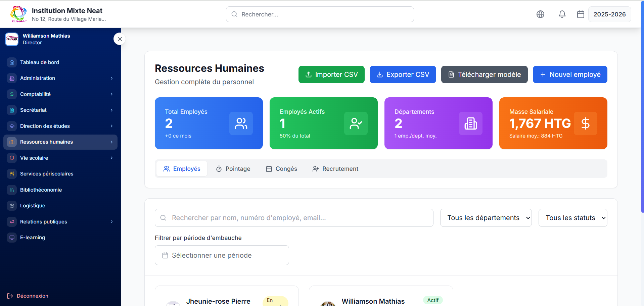The height and width of the screenshot is (306, 644).
Task: Click the Total Employés people icon
Action: [x=241, y=123]
